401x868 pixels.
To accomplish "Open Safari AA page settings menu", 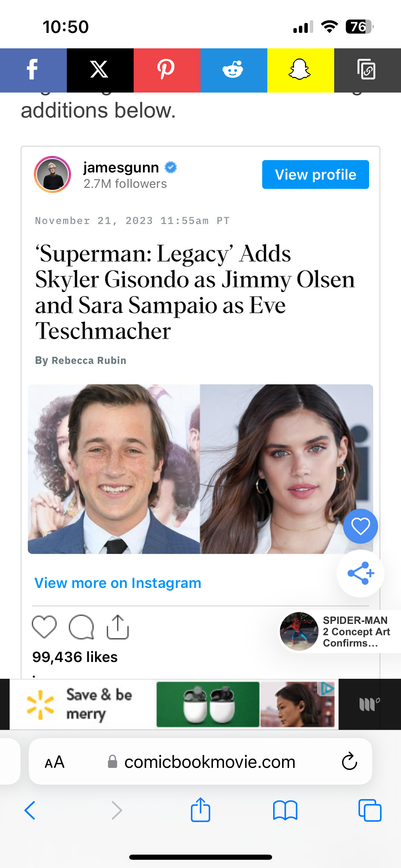I will click(x=54, y=762).
